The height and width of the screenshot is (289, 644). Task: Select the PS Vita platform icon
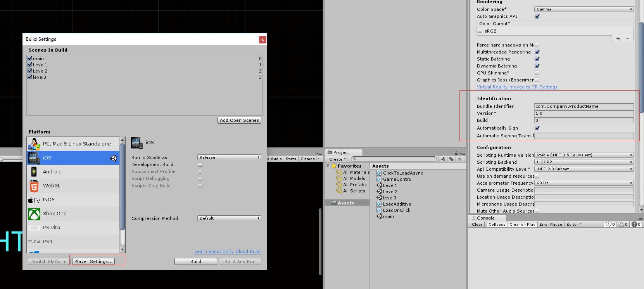tap(34, 228)
